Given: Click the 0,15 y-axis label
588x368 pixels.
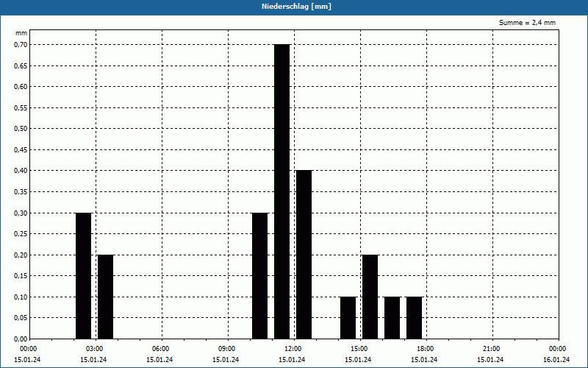Looking at the screenshot, I should [x=21, y=276].
